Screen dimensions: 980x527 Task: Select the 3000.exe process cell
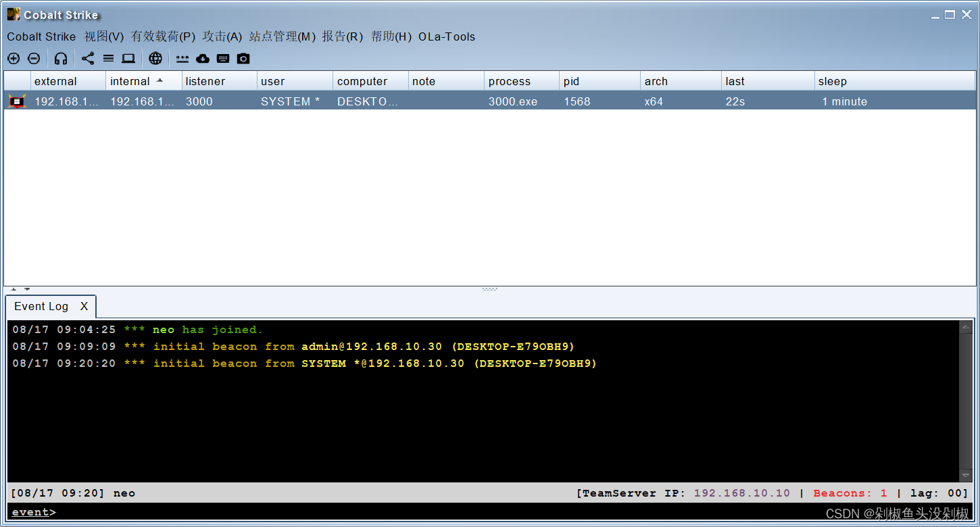(x=522, y=101)
